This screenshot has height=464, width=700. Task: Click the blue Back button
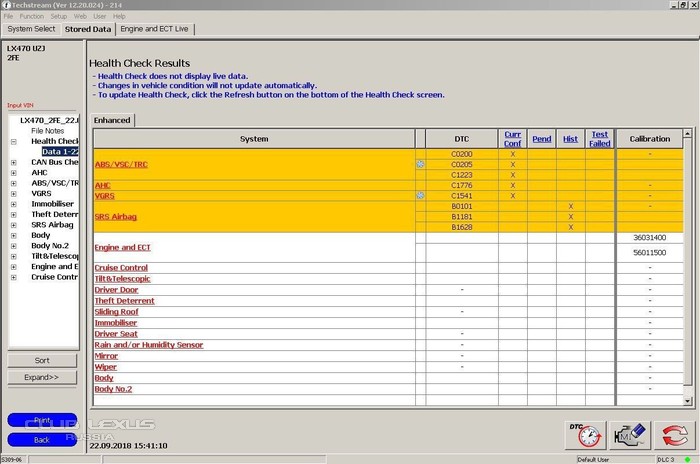[42, 440]
